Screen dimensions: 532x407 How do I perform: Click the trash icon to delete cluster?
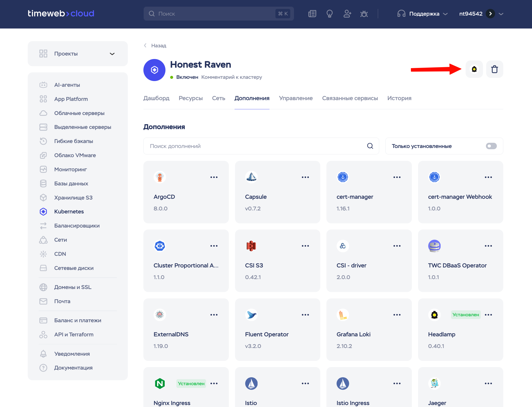coord(494,69)
